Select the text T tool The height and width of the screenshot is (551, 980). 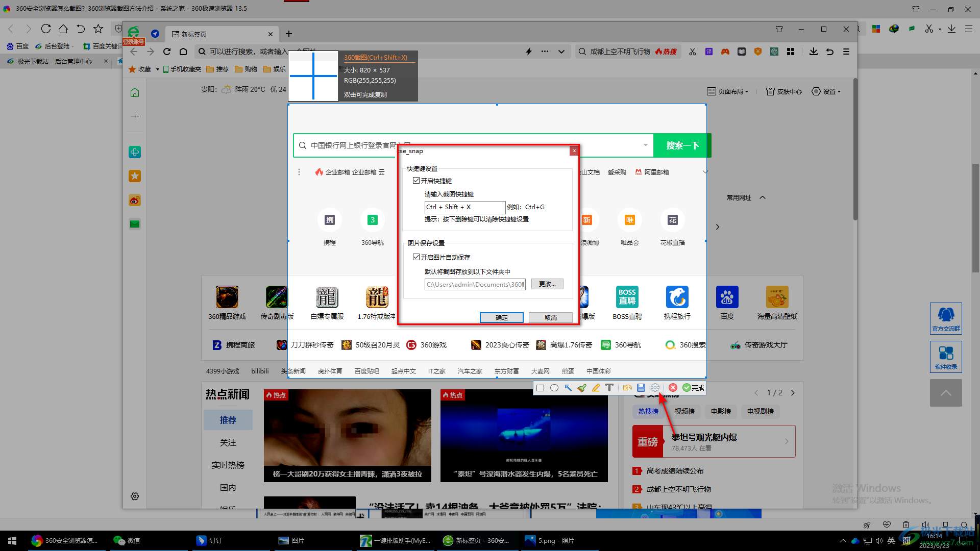coord(609,388)
